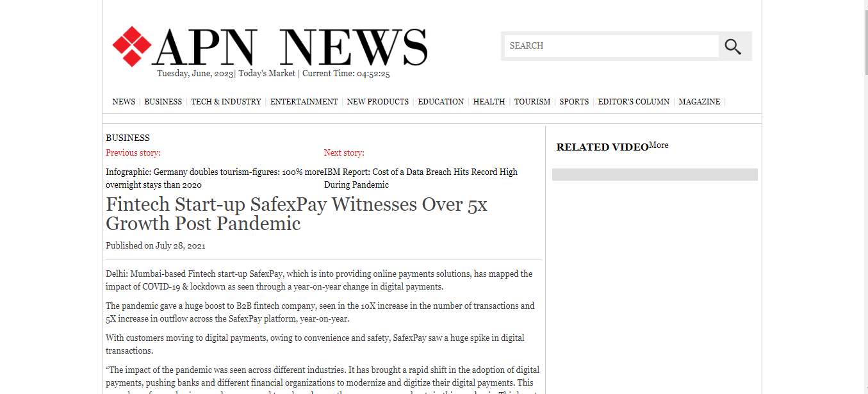Go to NEW PRODUCTS section
This screenshot has height=394, width=868.
point(378,101)
